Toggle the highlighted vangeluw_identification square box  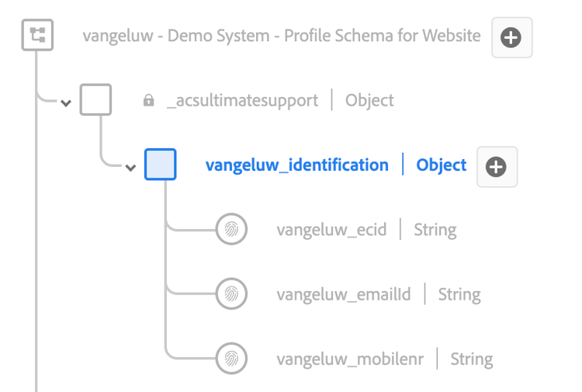(160, 165)
